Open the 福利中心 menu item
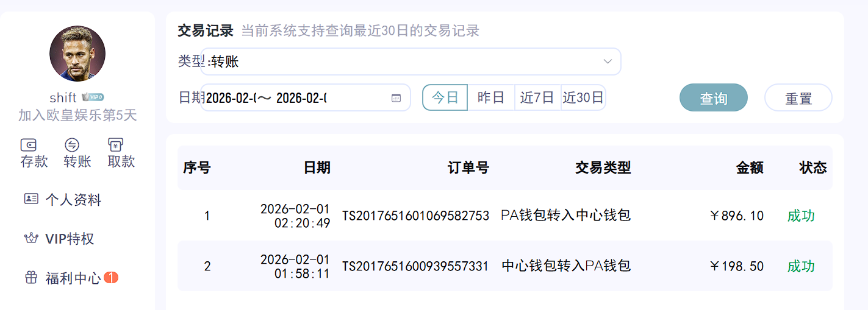 (73, 278)
